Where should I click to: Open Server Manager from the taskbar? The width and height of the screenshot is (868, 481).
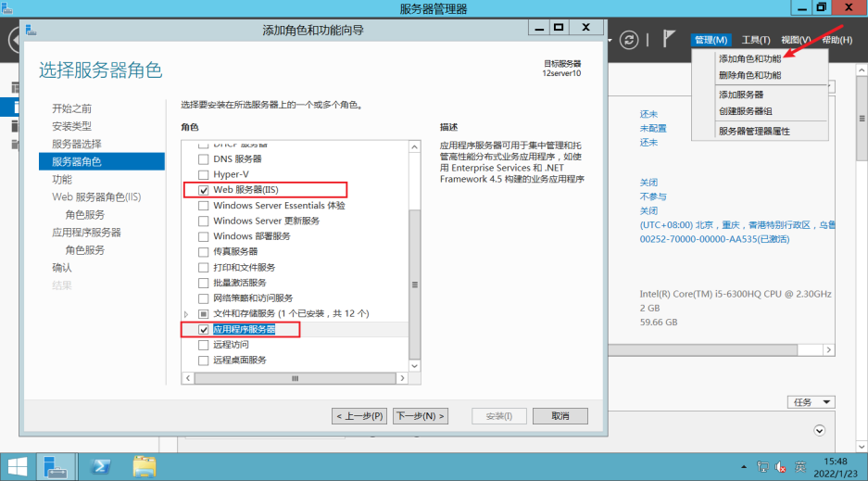pyautogui.click(x=56, y=467)
